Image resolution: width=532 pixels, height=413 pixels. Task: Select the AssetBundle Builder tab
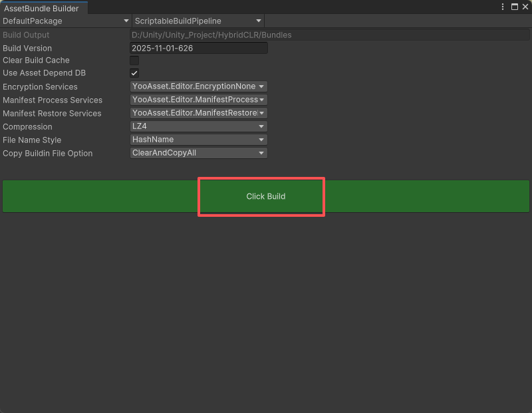click(43, 8)
